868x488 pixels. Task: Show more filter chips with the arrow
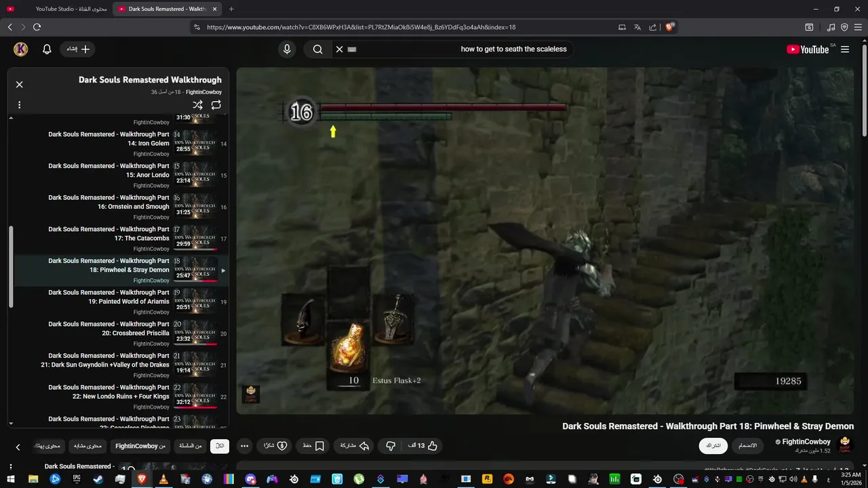18,447
